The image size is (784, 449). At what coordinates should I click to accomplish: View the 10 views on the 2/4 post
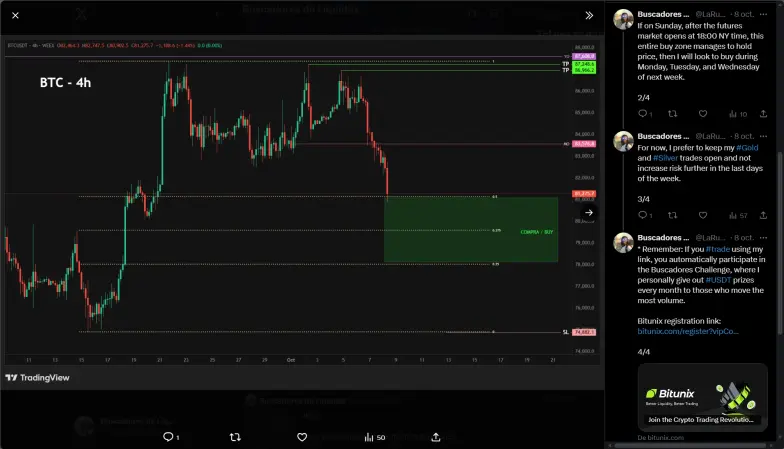738,114
